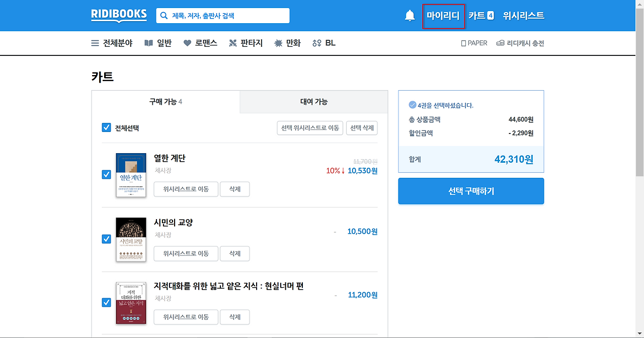Toggle the 전체선택 checkbox
Screen dimensions: 644x338
click(x=106, y=127)
